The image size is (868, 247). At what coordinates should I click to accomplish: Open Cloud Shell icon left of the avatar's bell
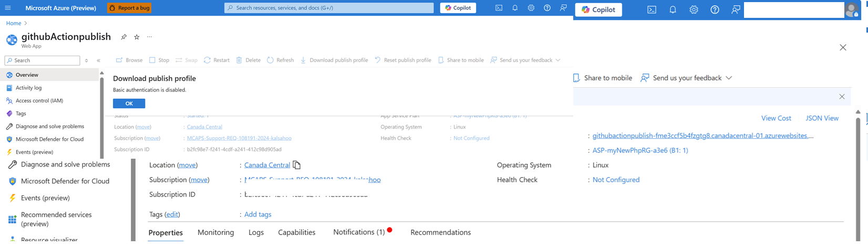pyautogui.click(x=652, y=9)
